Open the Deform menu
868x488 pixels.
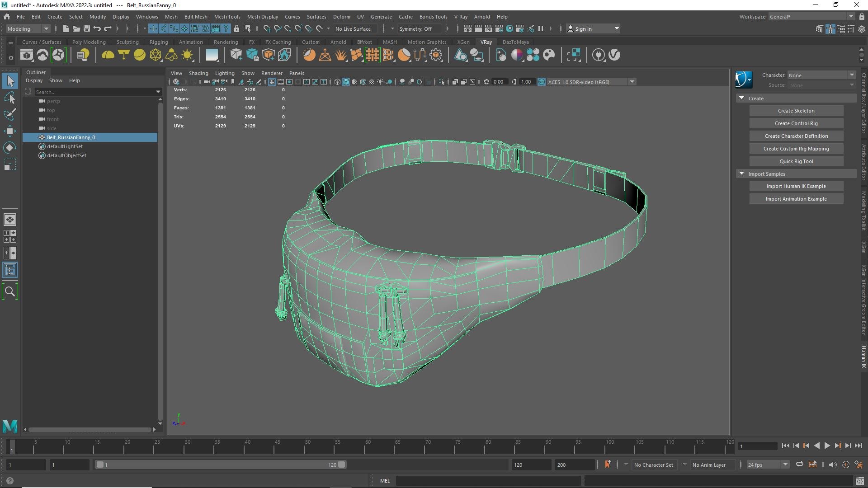(x=341, y=17)
